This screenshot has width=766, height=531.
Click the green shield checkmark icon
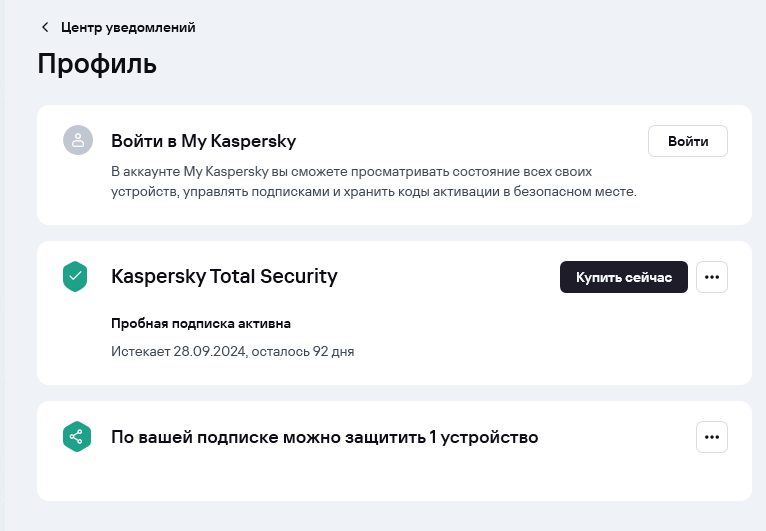(x=75, y=276)
